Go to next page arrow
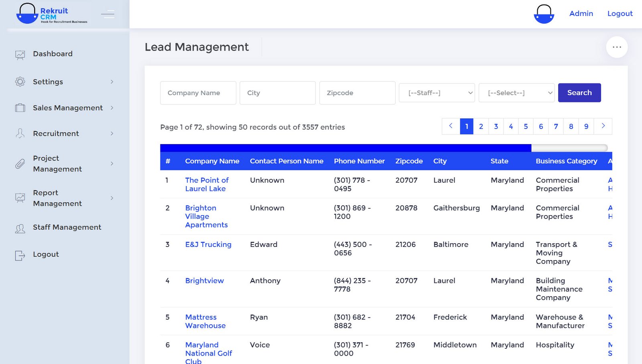 603,126
